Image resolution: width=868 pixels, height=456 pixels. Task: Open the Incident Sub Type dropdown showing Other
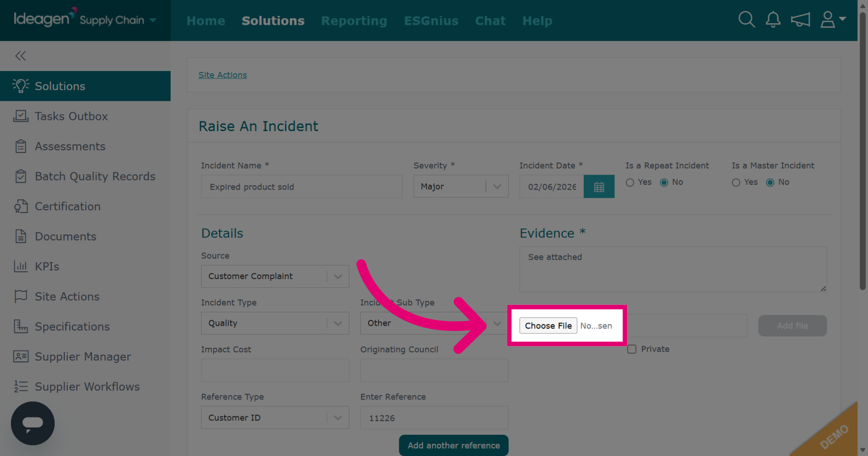click(x=434, y=323)
